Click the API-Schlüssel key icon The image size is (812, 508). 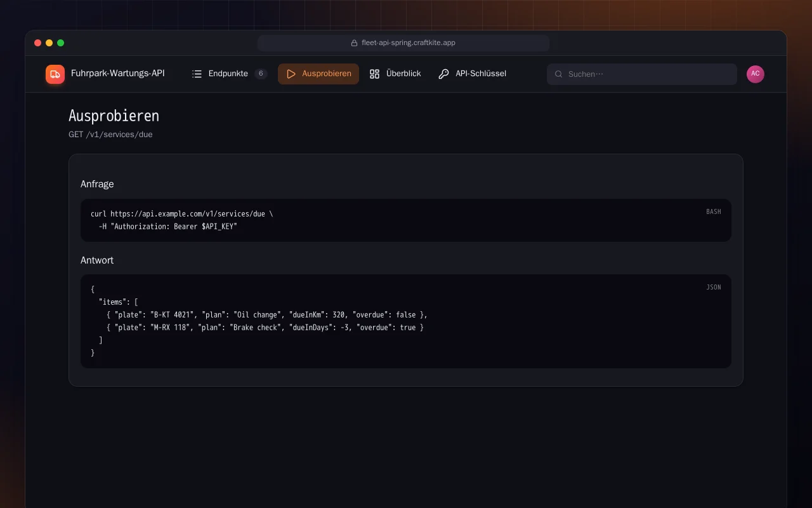click(444, 74)
